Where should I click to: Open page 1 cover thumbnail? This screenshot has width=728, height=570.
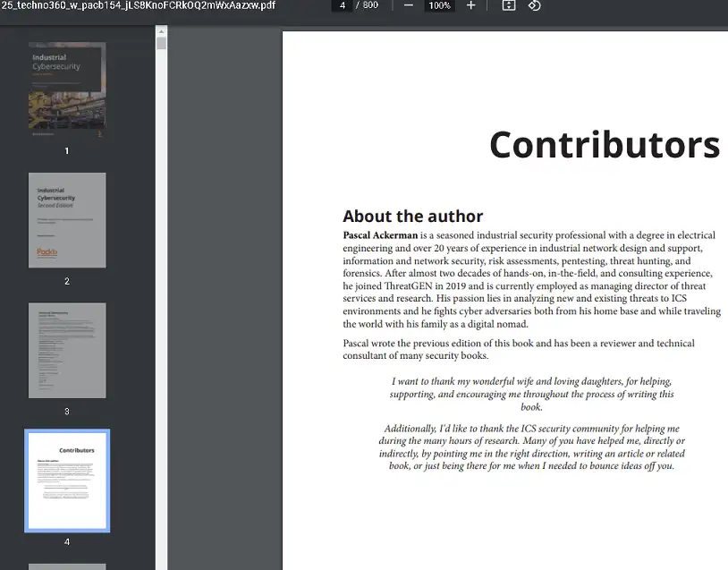point(67,90)
